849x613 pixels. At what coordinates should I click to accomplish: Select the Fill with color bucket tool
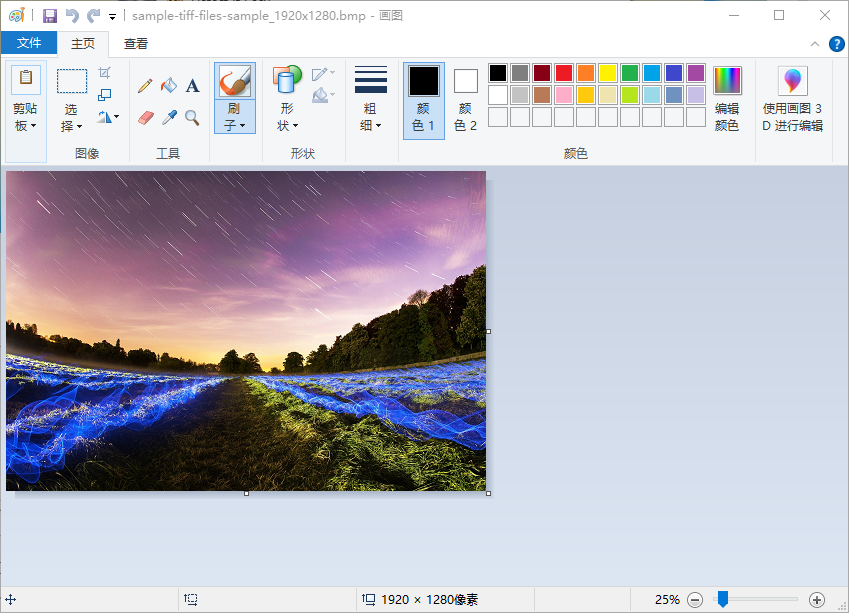(169, 87)
